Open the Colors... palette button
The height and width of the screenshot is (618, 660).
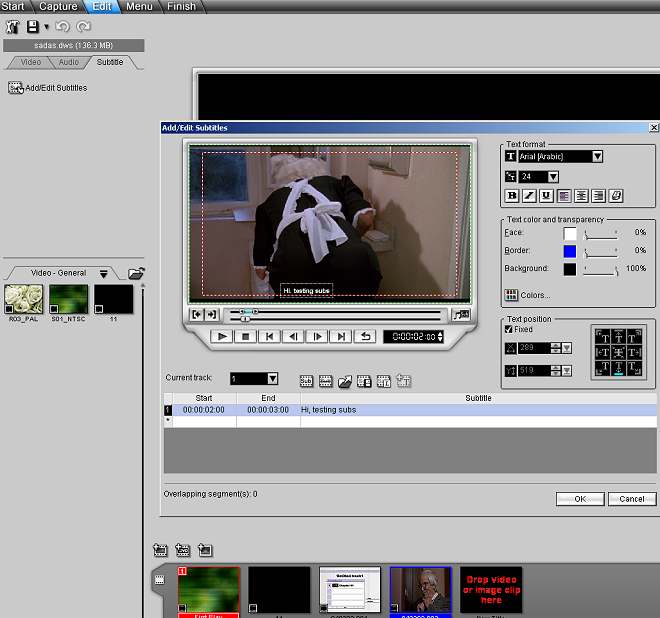527,295
